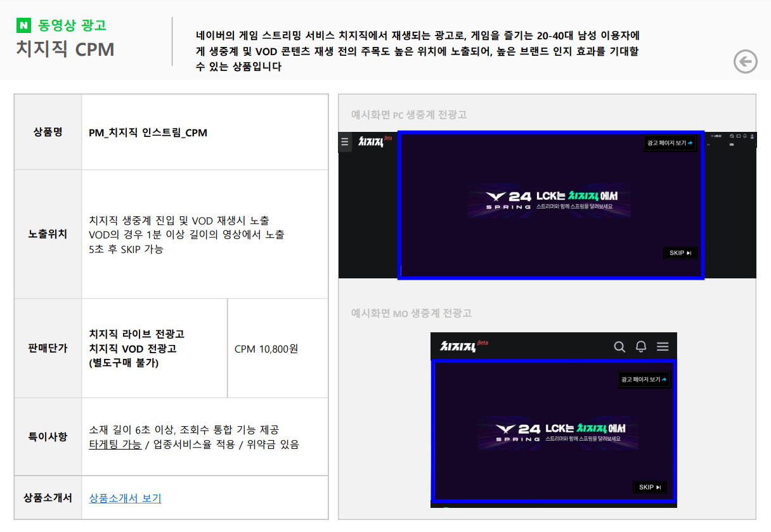Image resolution: width=771 pixels, height=532 pixels.
Task: Click the '상품소개서' row header
Action: pos(48,498)
